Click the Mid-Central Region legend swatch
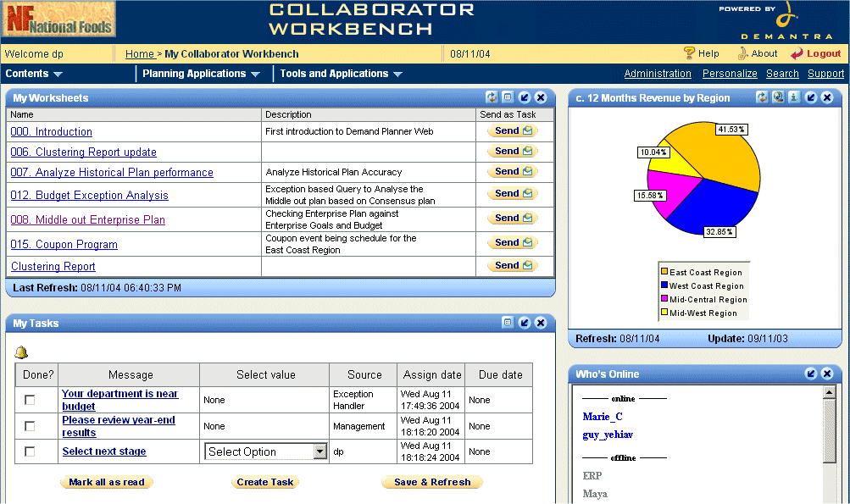 pos(664,299)
